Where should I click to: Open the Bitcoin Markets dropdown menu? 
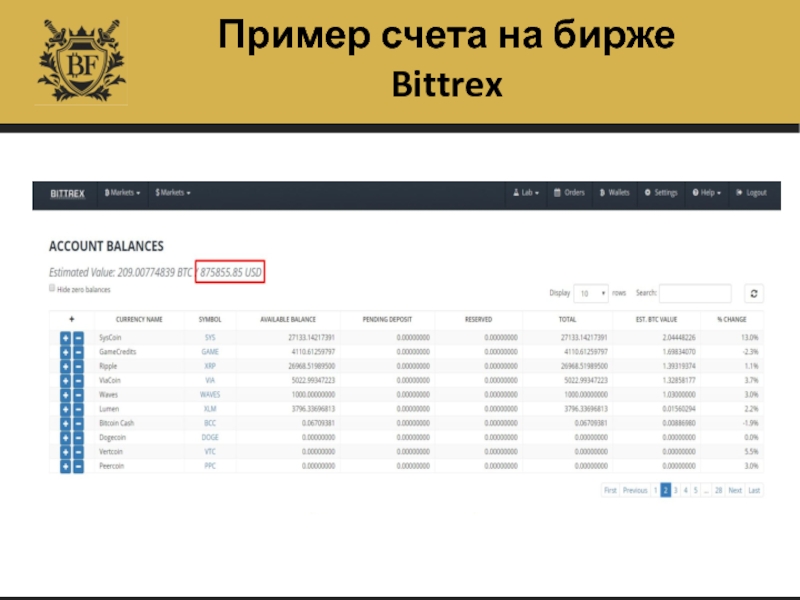coord(122,193)
